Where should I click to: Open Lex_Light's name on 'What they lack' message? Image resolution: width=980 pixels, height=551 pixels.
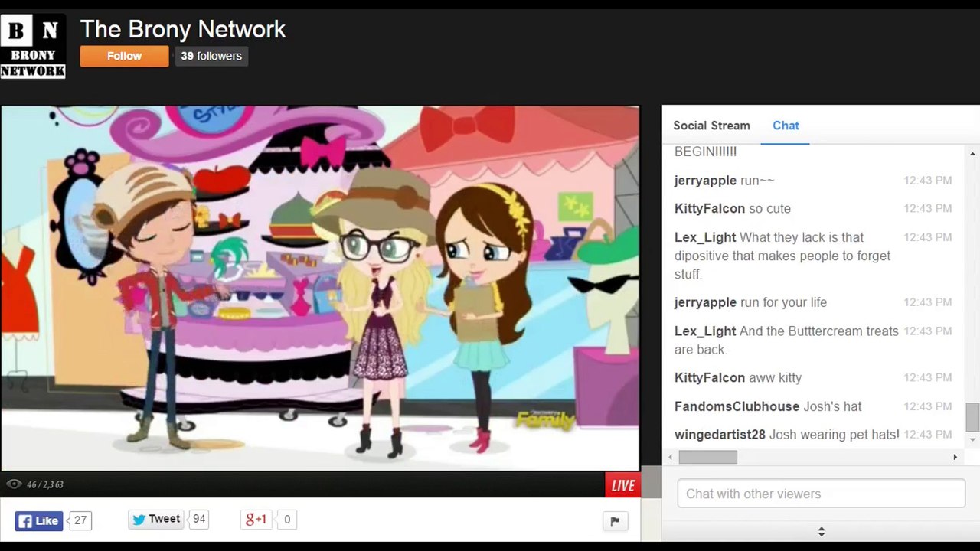pyautogui.click(x=705, y=237)
